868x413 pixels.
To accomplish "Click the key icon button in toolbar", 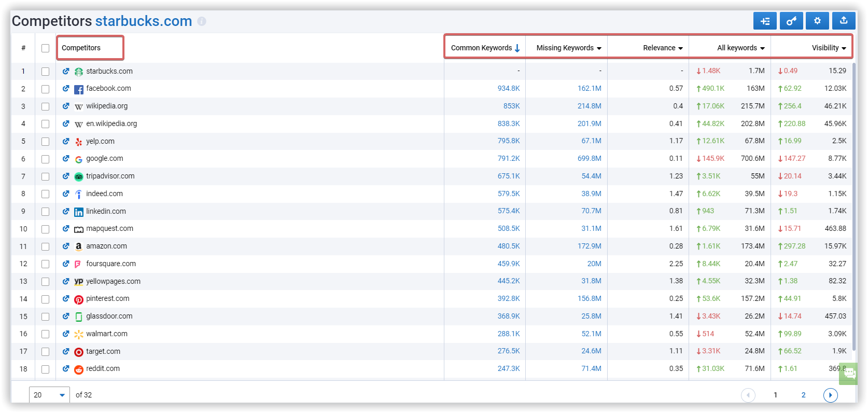I will (791, 21).
